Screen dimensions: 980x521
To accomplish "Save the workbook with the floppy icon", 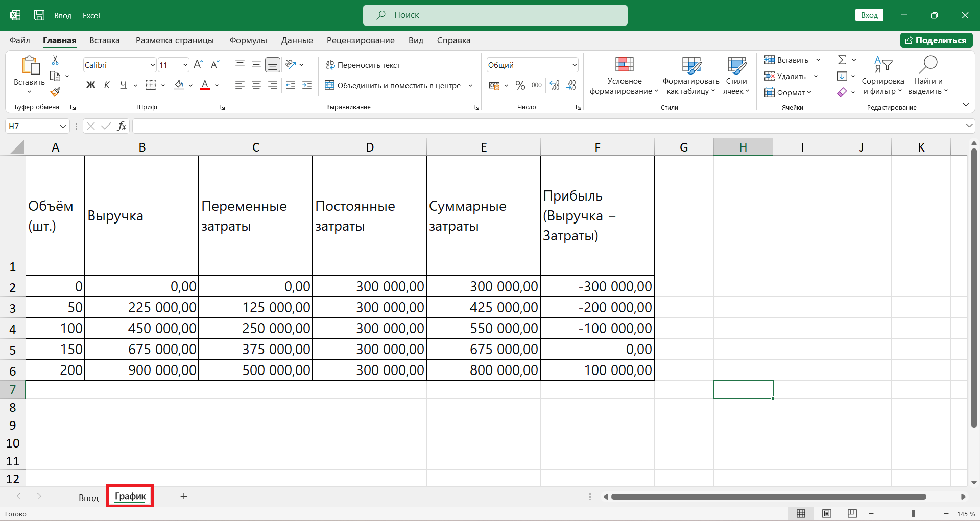I will click(39, 15).
